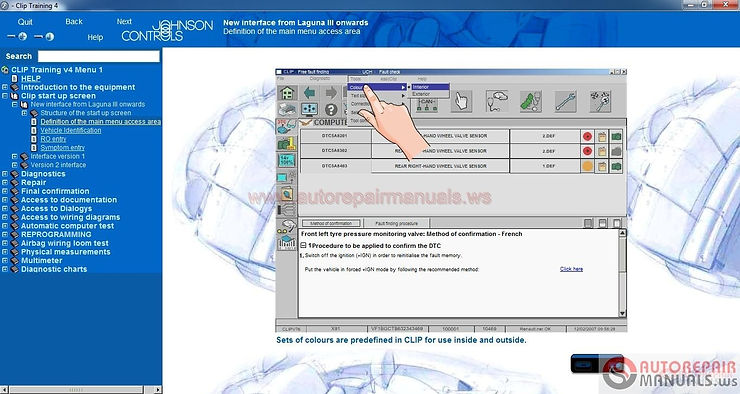Viewport: 740px width, 394px height.
Task: Collapse the Procedure to confirm DTC section
Action: pos(303,245)
